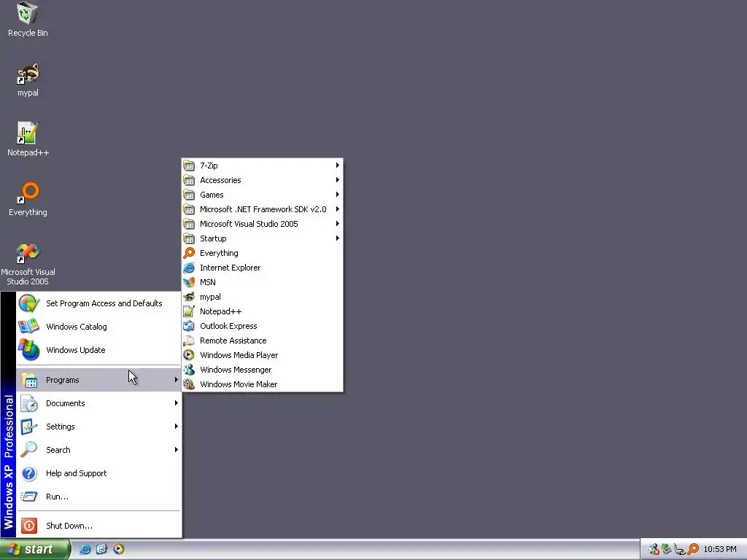This screenshot has height=560, width=747.
Task: Click the Programs menu entry
Action: tap(98, 380)
